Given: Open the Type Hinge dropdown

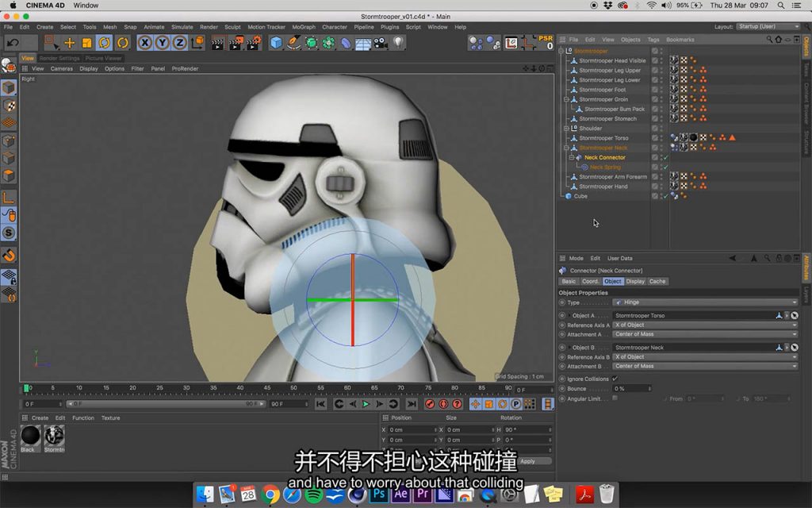Looking at the screenshot, I should click(705, 302).
